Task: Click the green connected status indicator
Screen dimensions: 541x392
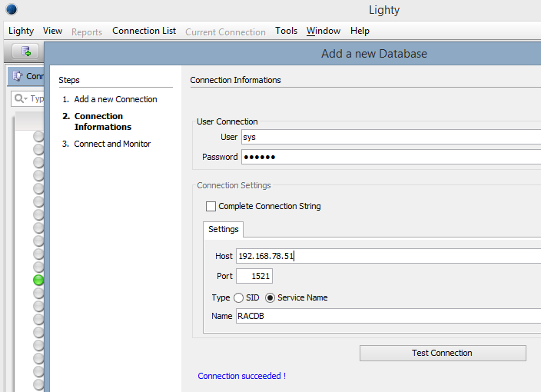Action: (38, 280)
